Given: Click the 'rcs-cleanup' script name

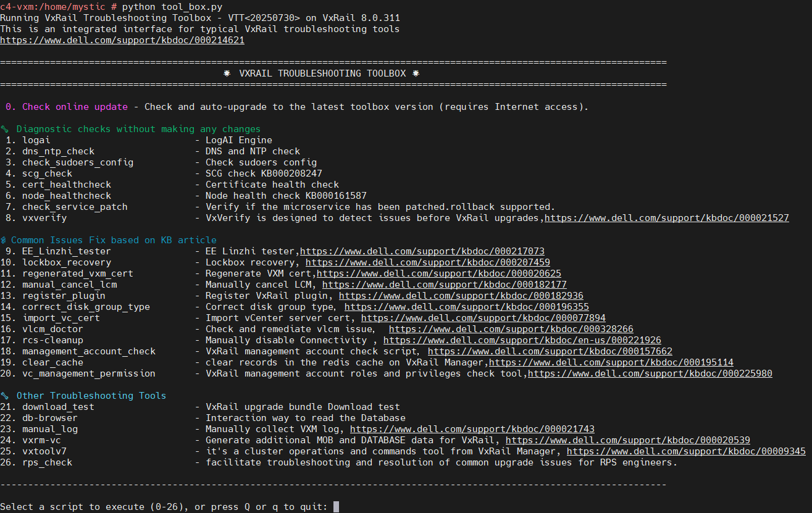Looking at the screenshot, I should [52, 340].
